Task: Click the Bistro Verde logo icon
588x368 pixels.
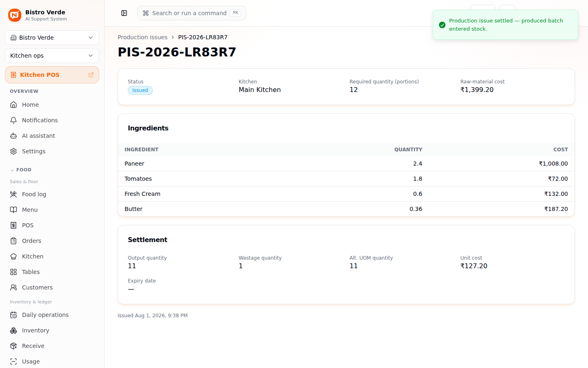Action: (15, 15)
